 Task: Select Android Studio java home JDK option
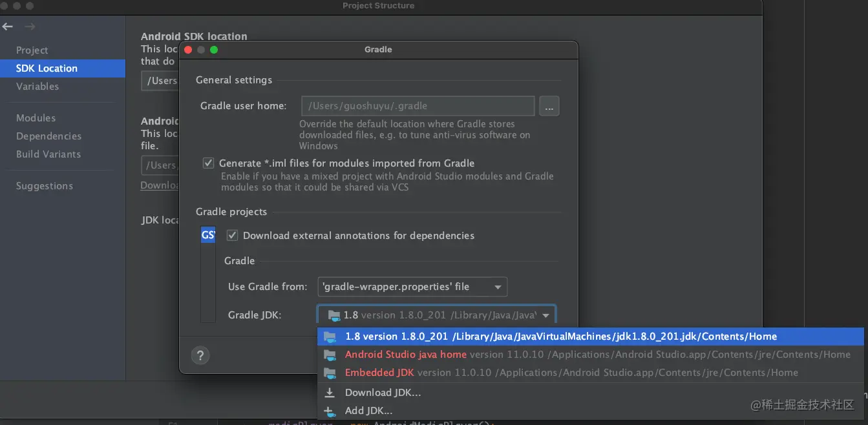click(x=591, y=355)
